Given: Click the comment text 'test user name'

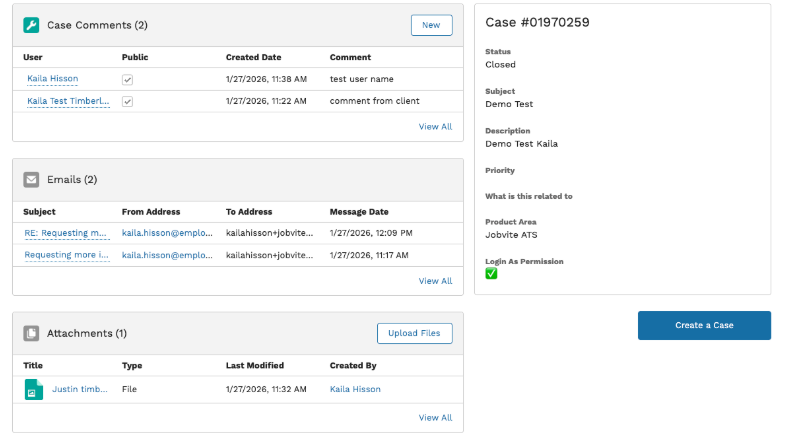Looking at the screenshot, I should click(x=362, y=79).
